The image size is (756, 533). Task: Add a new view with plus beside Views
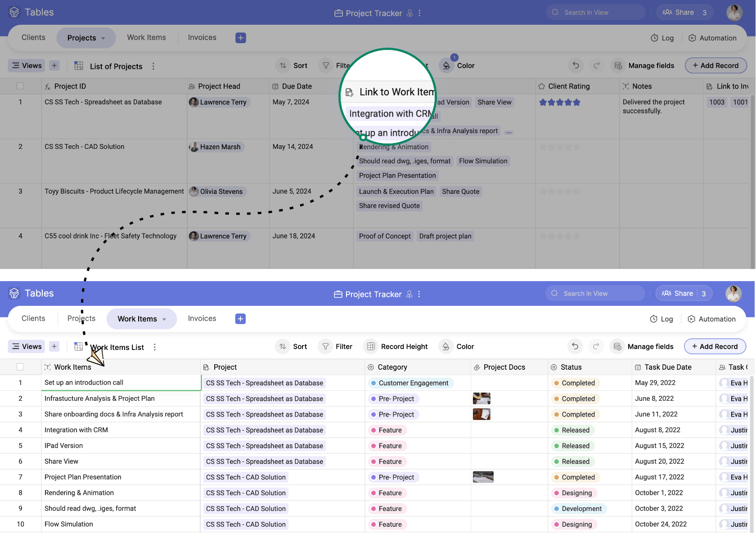54,346
